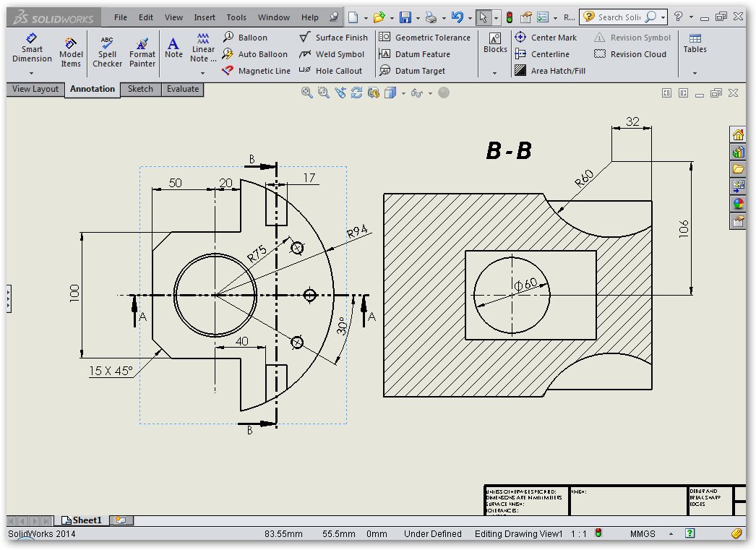Insert a Weld Symbol

[331, 54]
